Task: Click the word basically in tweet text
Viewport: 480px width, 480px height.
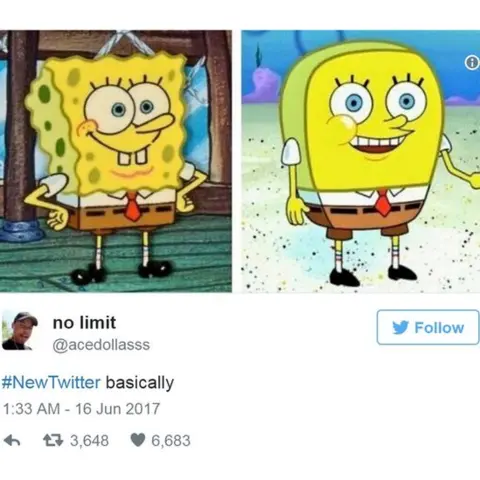Action: coord(140,383)
